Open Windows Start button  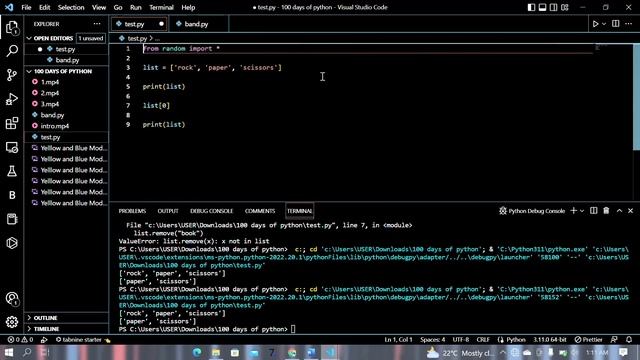tap(9, 352)
